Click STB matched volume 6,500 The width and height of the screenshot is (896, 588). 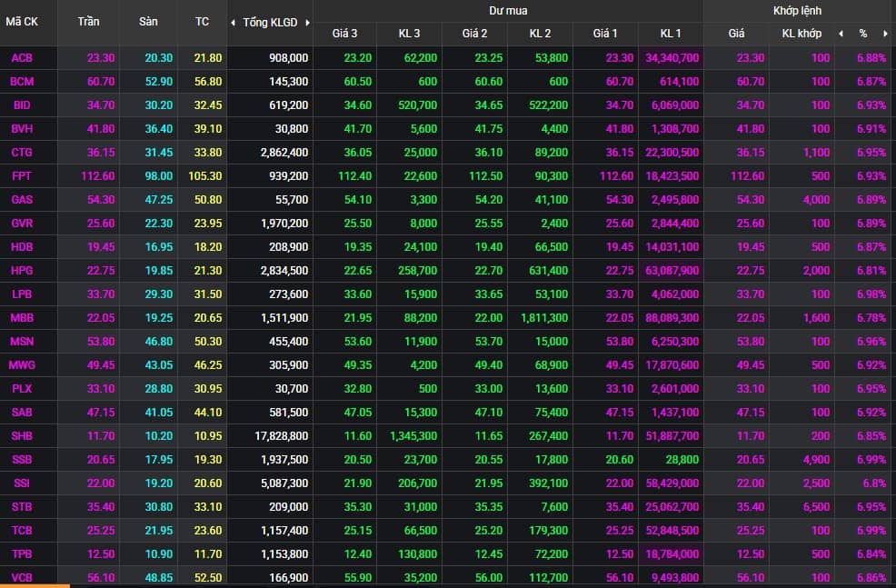tap(816, 507)
